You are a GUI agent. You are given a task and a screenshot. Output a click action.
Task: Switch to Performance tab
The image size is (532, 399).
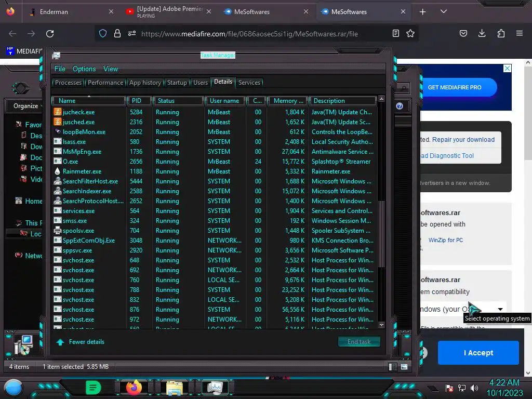coord(105,83)
